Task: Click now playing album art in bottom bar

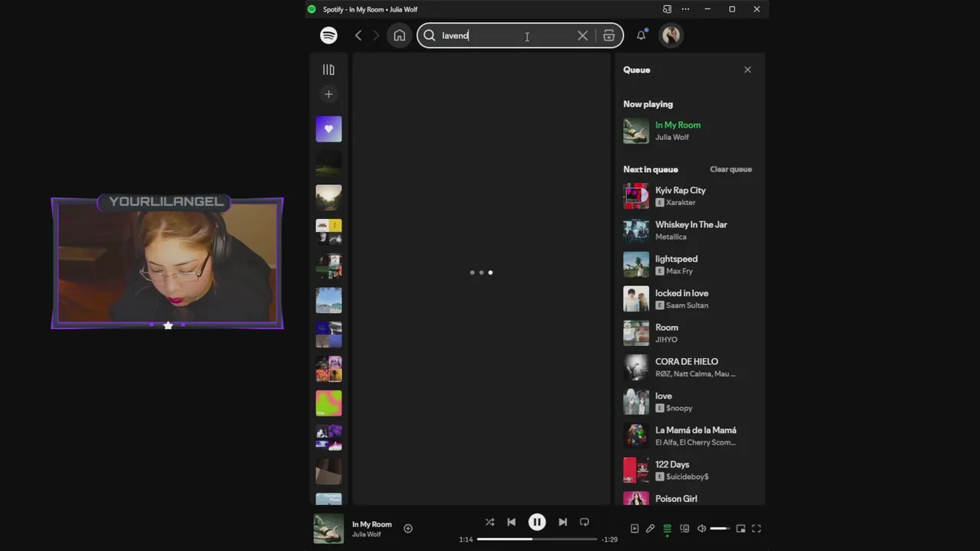Action: 328,529
